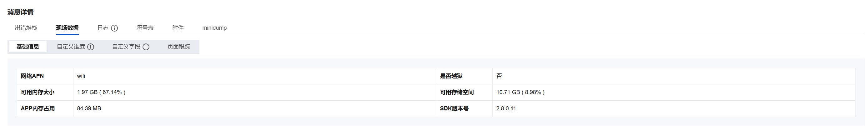Go to the 符号表 tab

[x=145, y=28]
